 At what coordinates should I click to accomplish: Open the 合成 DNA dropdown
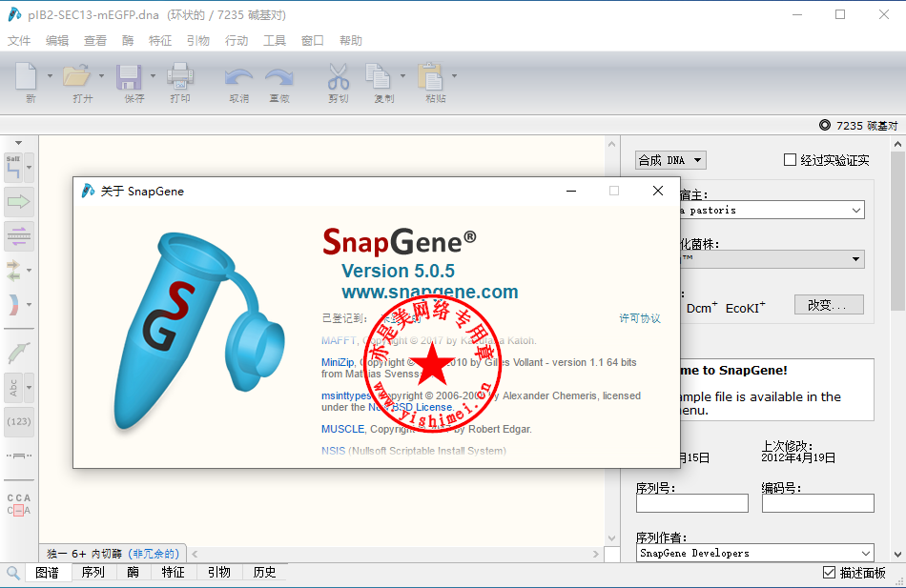coord(670,160)
